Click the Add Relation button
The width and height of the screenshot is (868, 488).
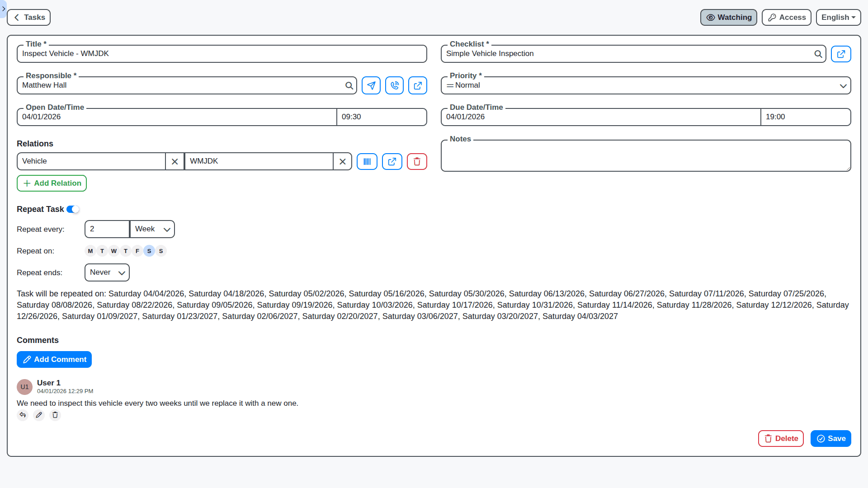point(52,183)
